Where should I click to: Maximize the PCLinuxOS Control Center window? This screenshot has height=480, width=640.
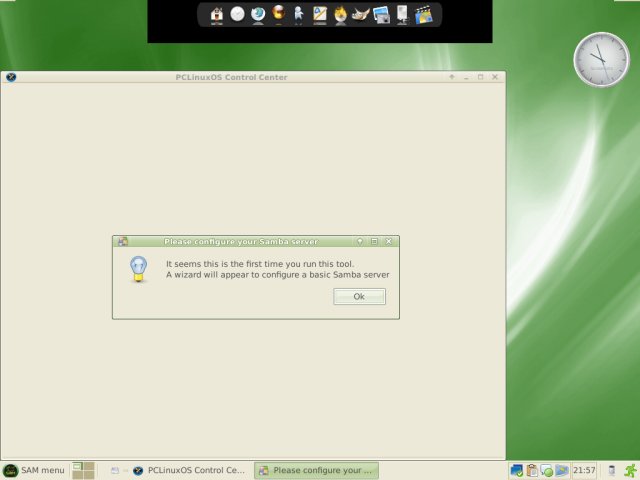pos(480,77)
